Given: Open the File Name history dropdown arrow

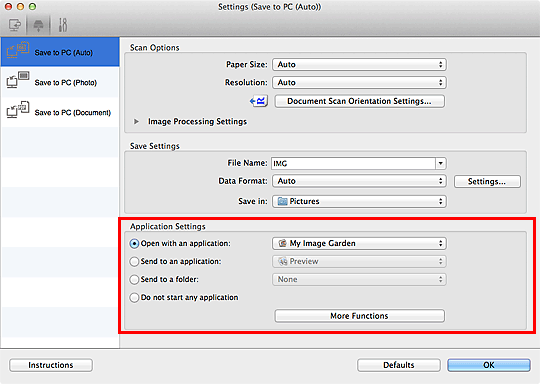Looking at the screenshot, I should 440,163.
